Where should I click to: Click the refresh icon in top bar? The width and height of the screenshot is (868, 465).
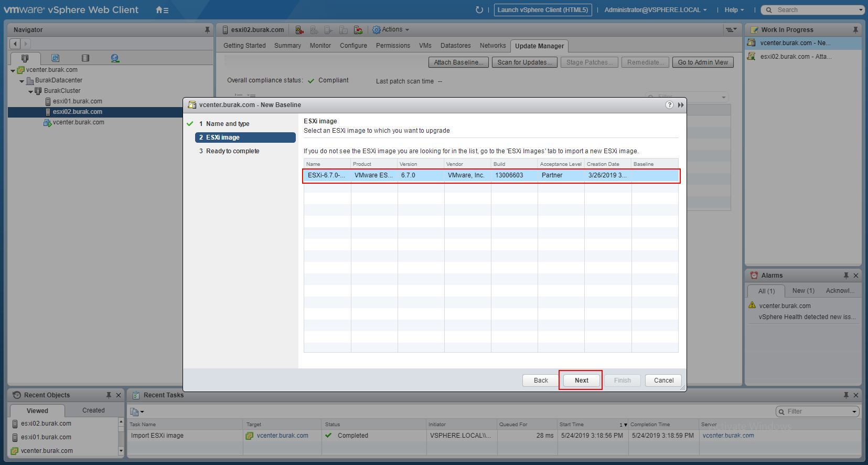coord(479,10)
